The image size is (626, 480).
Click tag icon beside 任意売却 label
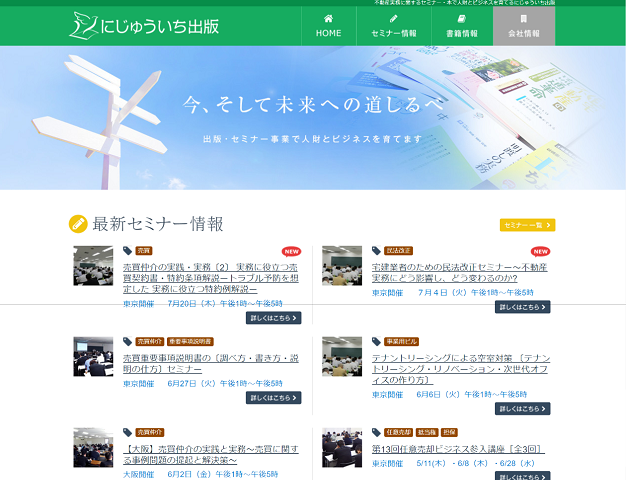click(x=376, y=432)
